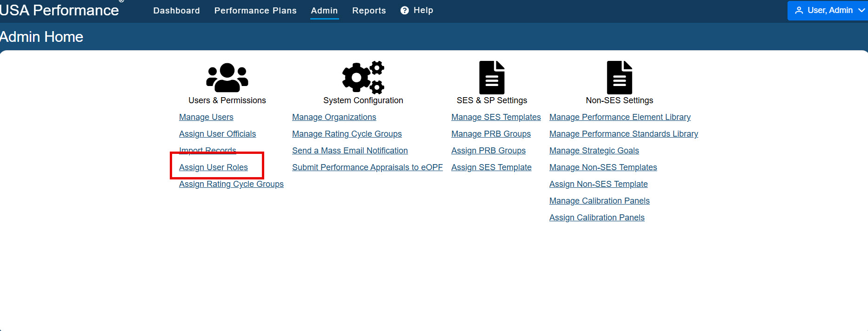Image resolution: width=868 pixels, height=331 pixels.
Task: Click the user profile icon beside User, Admin
Action: tap(799, 10)
